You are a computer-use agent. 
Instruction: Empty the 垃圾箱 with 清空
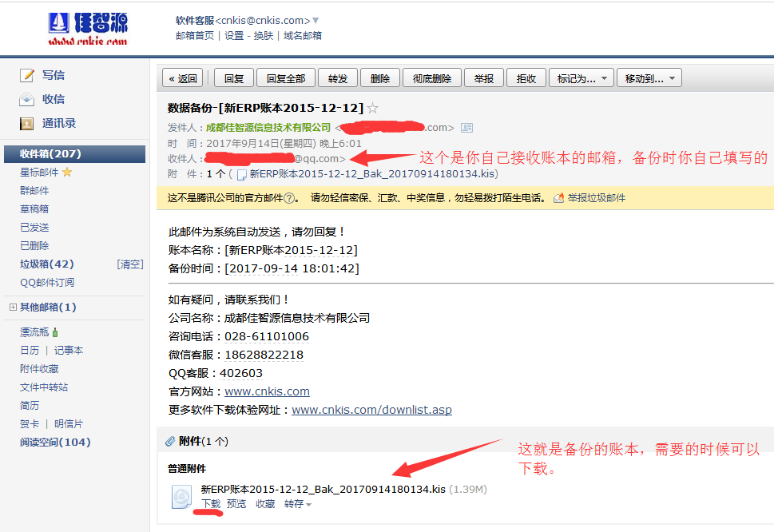tap(129, 264)
